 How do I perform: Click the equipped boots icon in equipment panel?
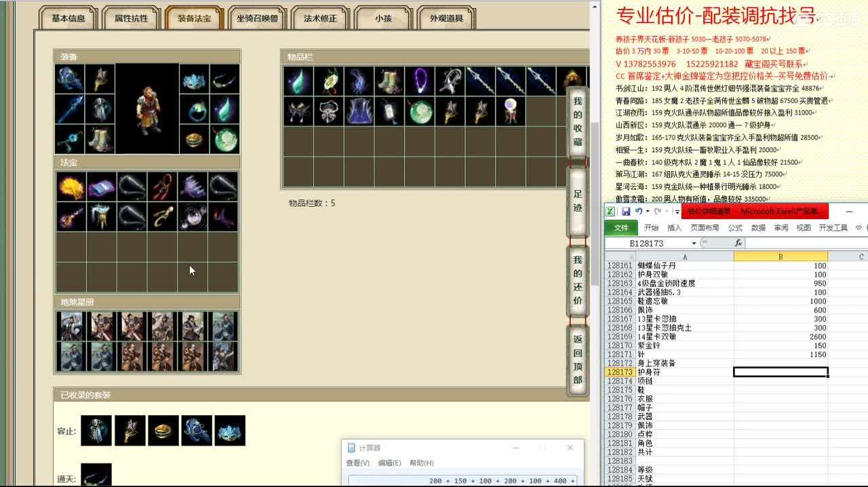pos(100,139)
